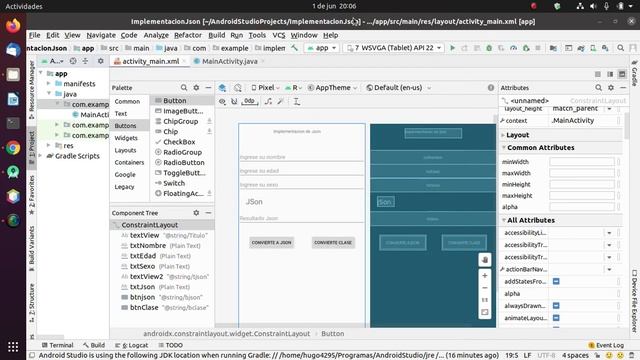
Task: Open the Logcat tool window
Action: pyautogui.click(x=131, y=345)
